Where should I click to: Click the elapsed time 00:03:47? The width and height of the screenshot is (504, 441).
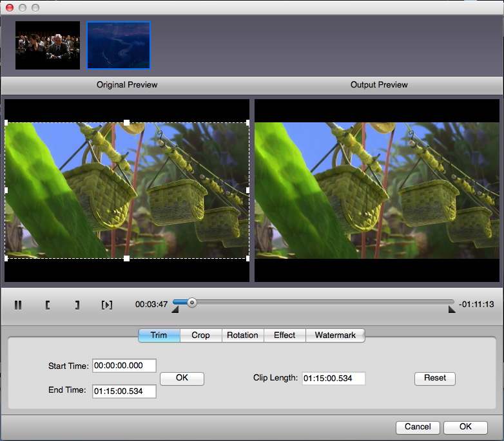pyautogui.click(x=151, y=305)
